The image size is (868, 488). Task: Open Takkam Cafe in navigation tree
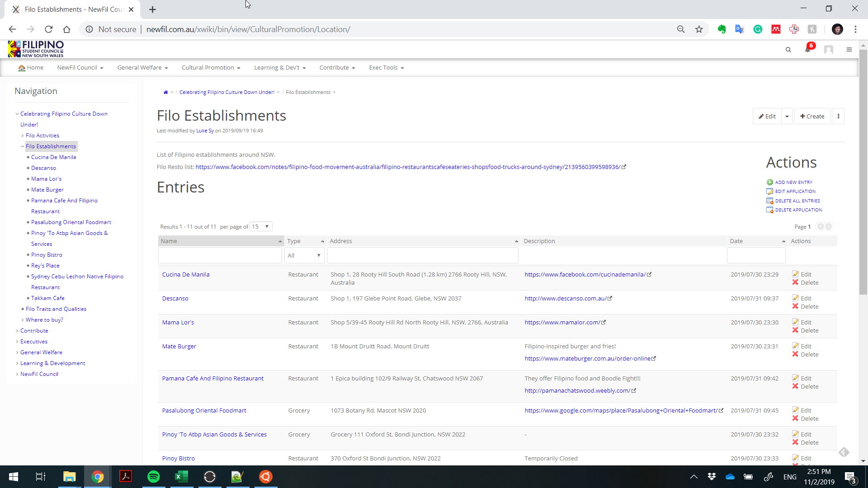click(48, 298)
